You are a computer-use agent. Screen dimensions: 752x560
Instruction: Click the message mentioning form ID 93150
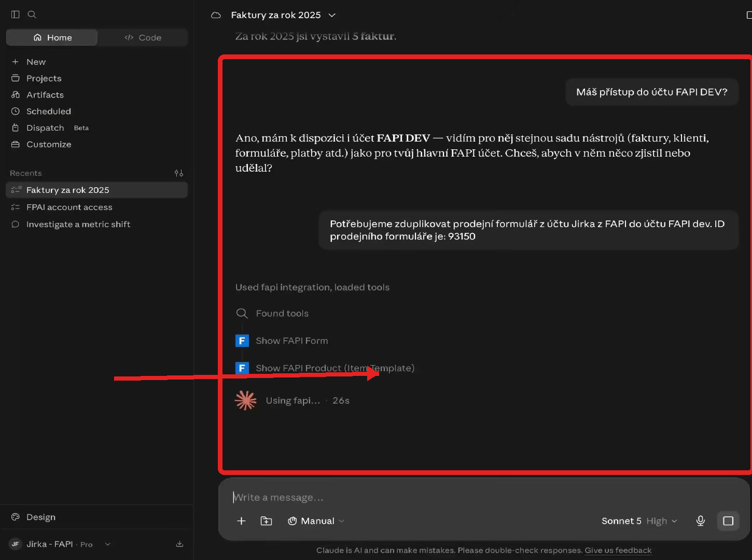[x=528, y=230]
